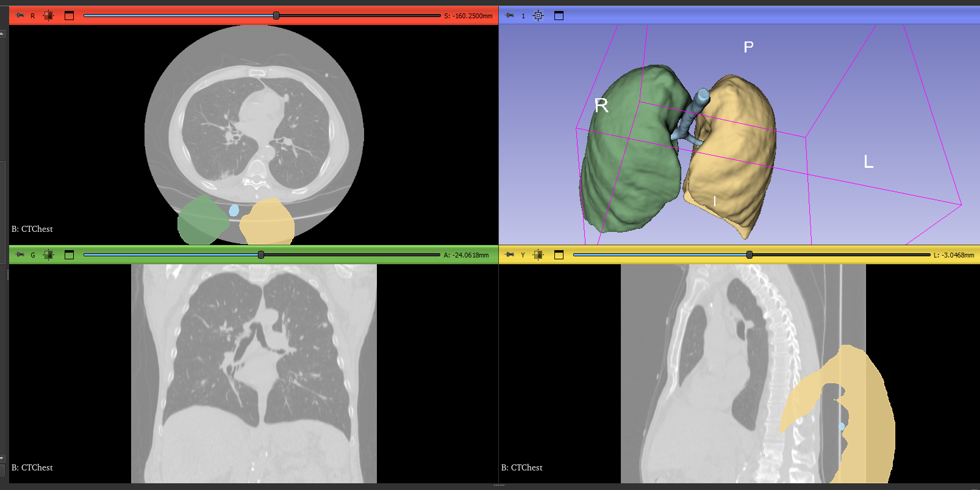Open the 3D view pin menu

click(510, 16)
